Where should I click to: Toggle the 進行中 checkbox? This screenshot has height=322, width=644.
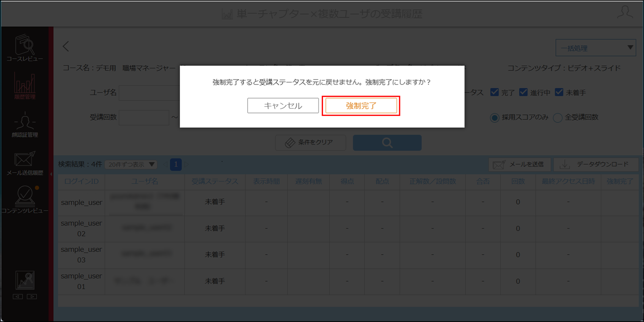coord(523,92)
